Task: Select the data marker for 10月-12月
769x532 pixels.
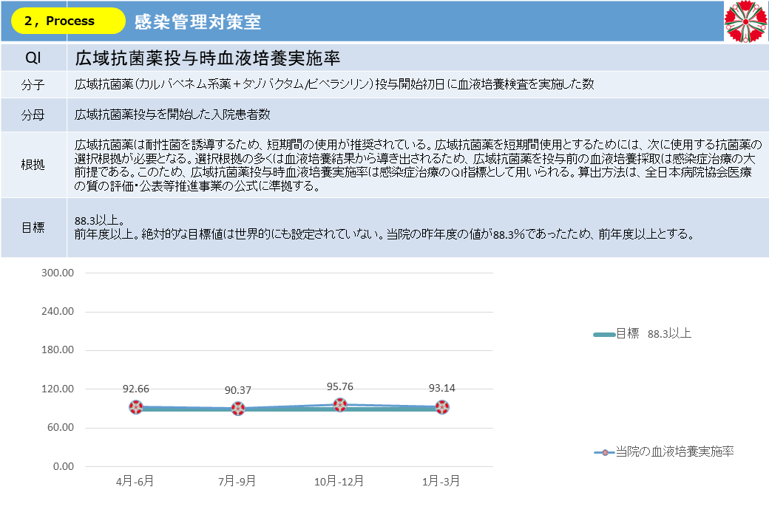Action: point(340,404)
